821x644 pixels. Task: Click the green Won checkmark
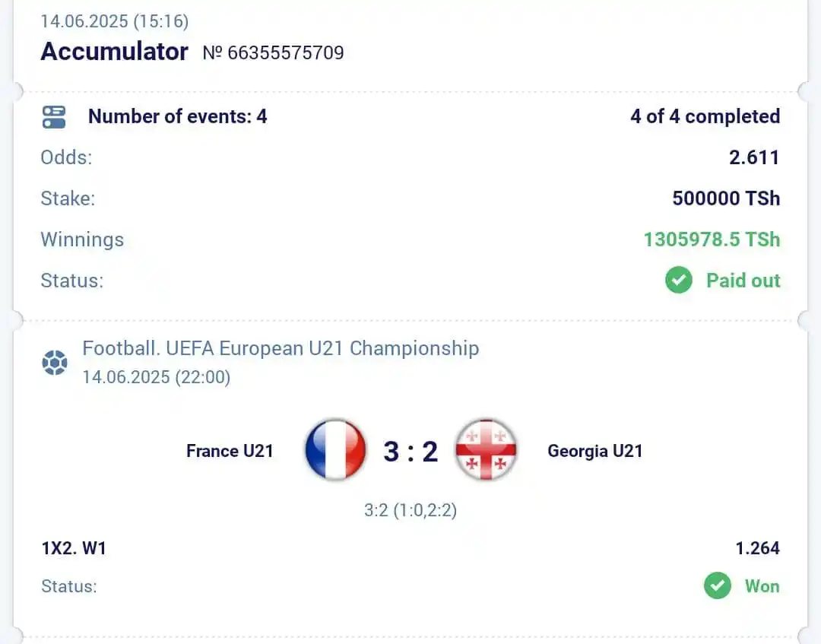(718, 585)
